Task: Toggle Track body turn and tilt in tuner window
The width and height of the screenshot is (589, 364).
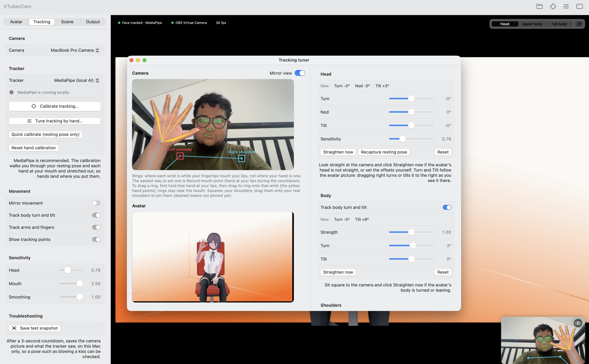Action: pos(447,207)
